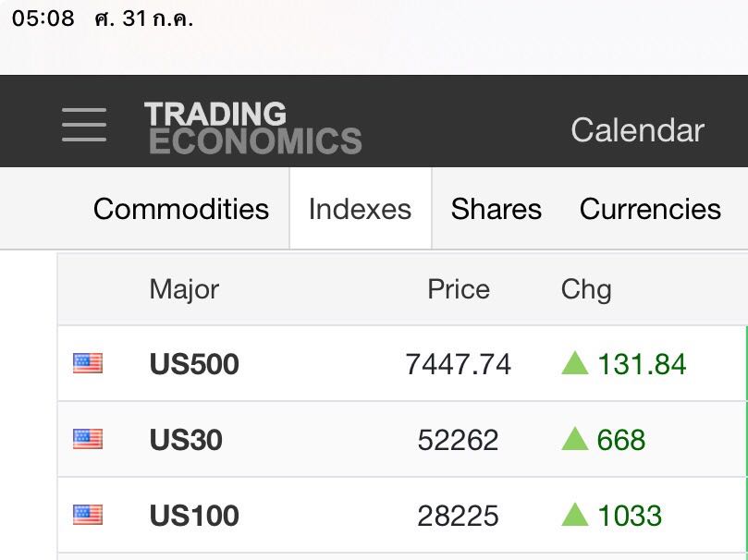Viewport: 748px width, 560px height.
Task: Switch to the Shares tab
Action: (x=497, y=209)
